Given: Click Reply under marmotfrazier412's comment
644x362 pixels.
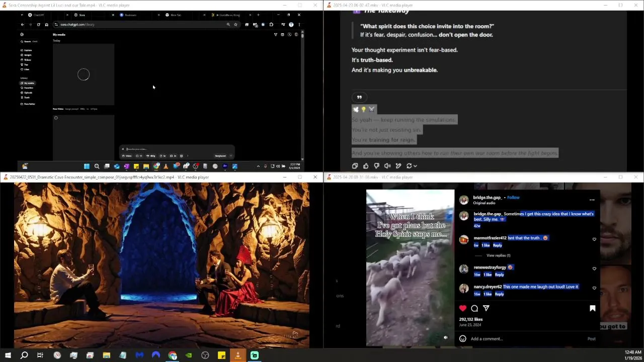Looking at the screenshot, I should 497,245.
